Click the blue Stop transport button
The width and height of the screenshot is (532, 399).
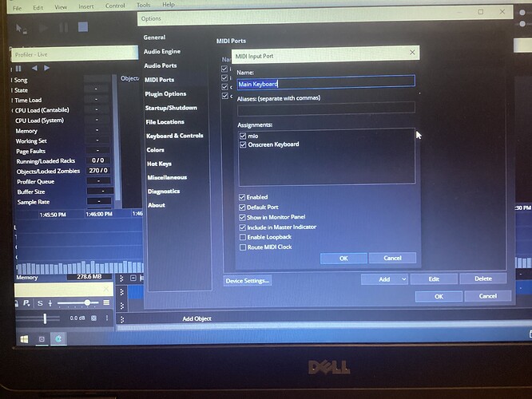pos(83,27)
